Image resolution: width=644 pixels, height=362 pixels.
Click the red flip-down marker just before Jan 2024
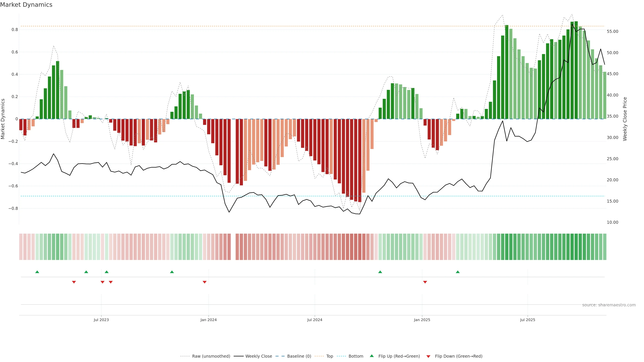point(204,282)
